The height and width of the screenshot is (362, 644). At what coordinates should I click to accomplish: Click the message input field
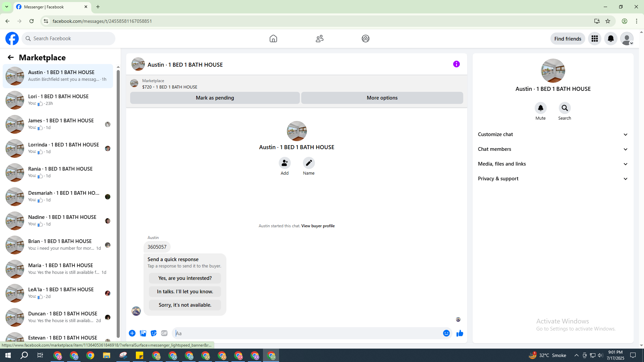point(307,333)
